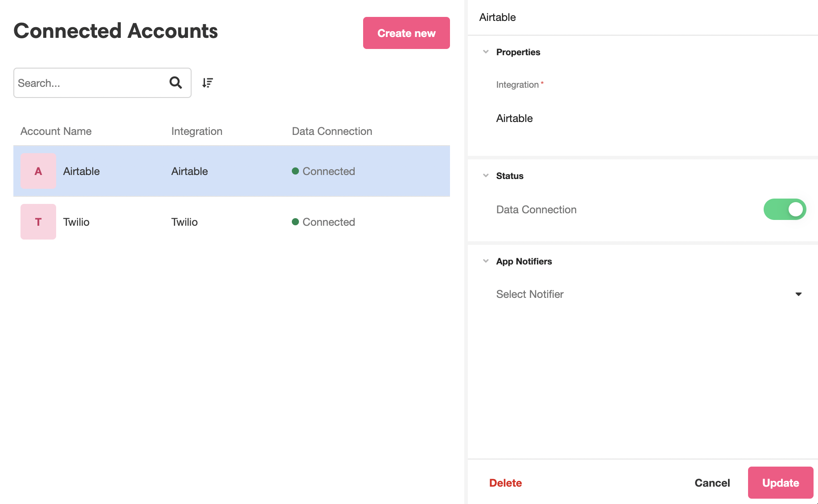
Task: Click Connected status in Twilio row
Action: pos(323,222)
